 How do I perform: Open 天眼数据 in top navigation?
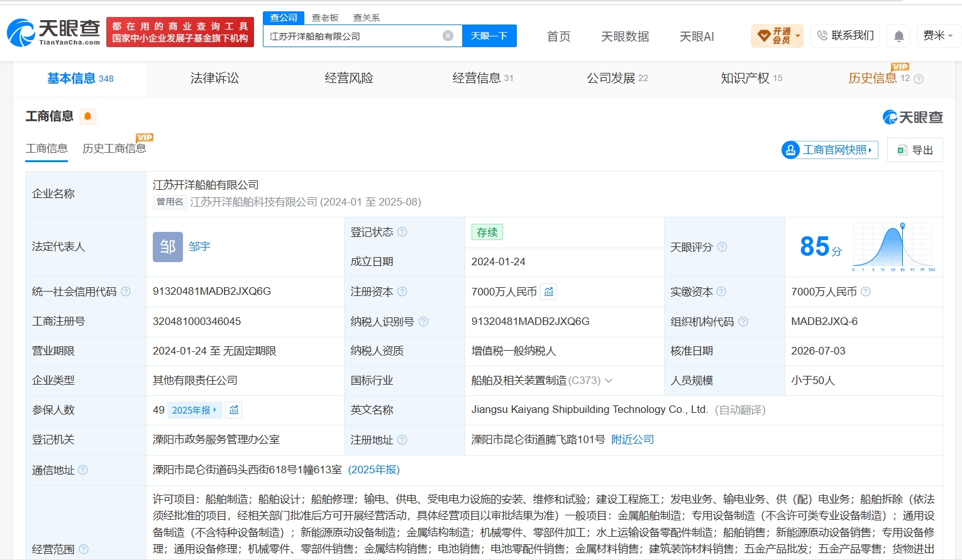coord(625,36)
